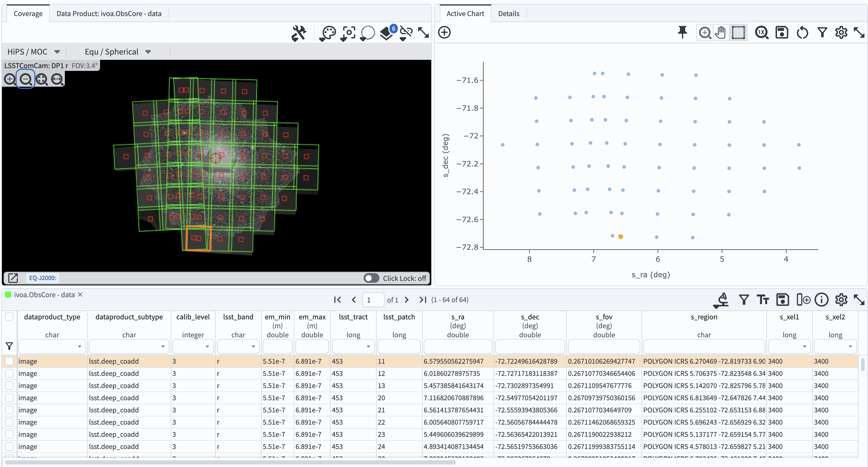868x467 pixels.
Task: Expand the calib_level column filter dropdown
Action: (207, 347)
